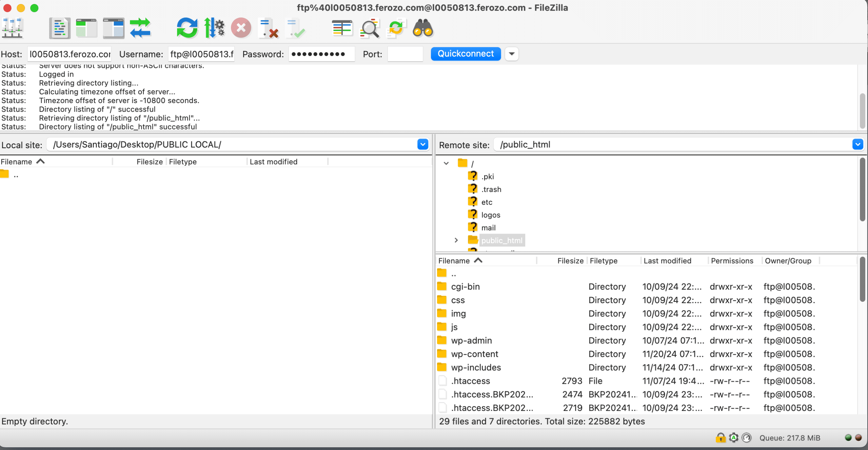Image resolution: width=868 pixels, height=450 pixels.
Task: Toggle message log display
Action: pyautogui.click(x=60, y=28)
